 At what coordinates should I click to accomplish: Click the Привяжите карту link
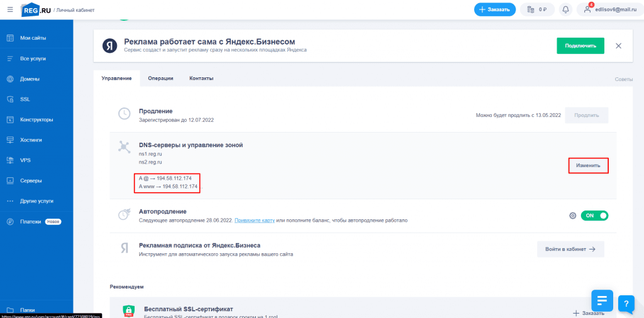255,221
